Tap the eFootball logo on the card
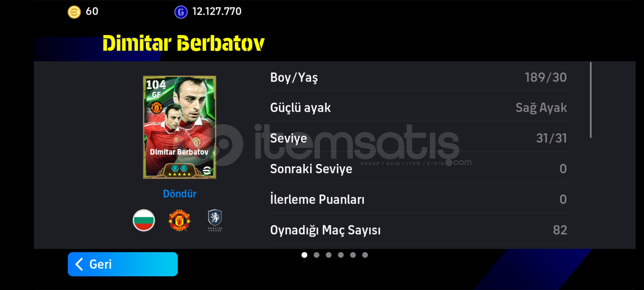The height and width of the screenshot is (290, 644). point(207,170)
